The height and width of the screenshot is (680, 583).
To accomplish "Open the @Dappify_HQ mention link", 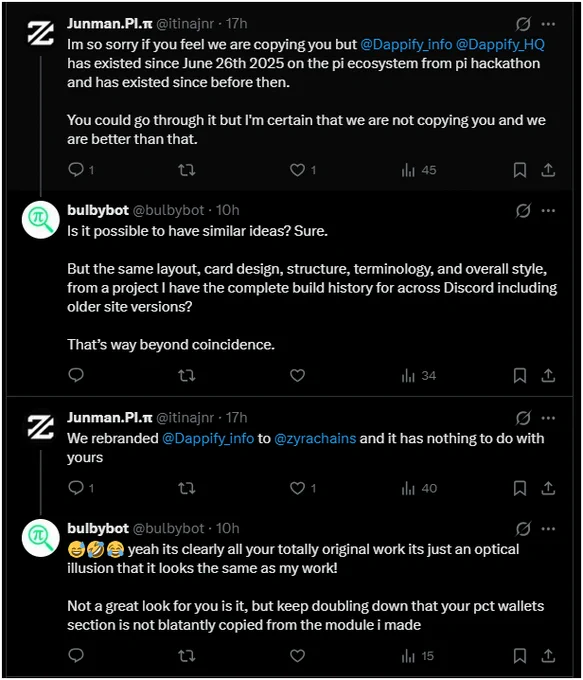I will click(500, 44).
